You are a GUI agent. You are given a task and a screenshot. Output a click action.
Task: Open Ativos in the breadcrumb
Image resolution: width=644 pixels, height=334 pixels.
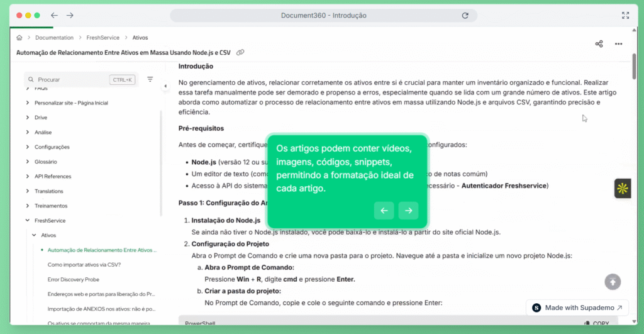(x=140, y=37)
